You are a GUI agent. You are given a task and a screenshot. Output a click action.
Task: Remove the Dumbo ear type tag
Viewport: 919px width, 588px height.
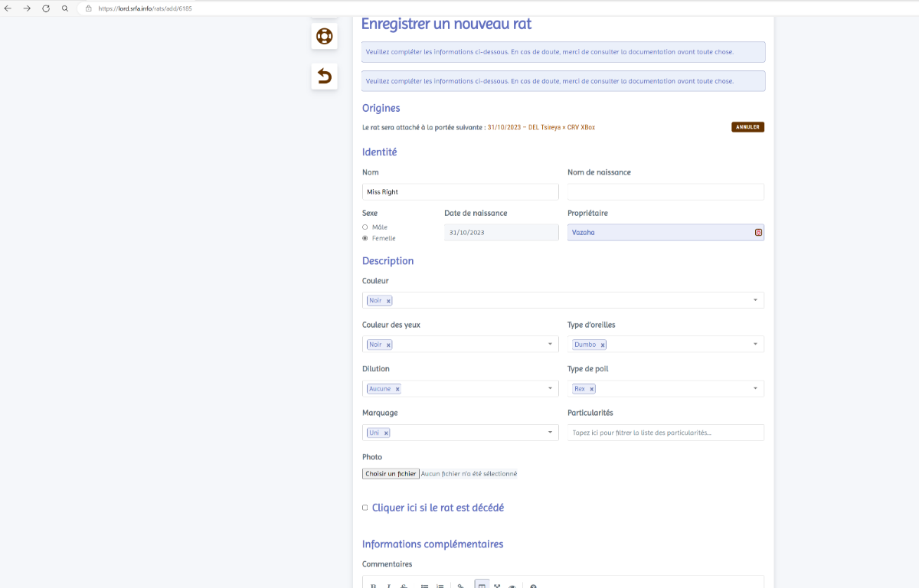[603, 345]
